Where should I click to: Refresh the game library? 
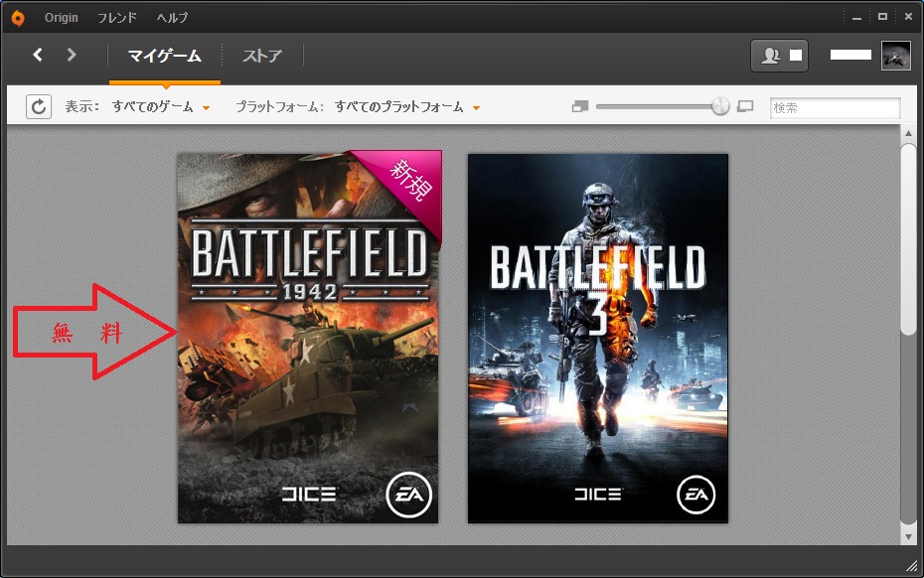click(39, 107)
